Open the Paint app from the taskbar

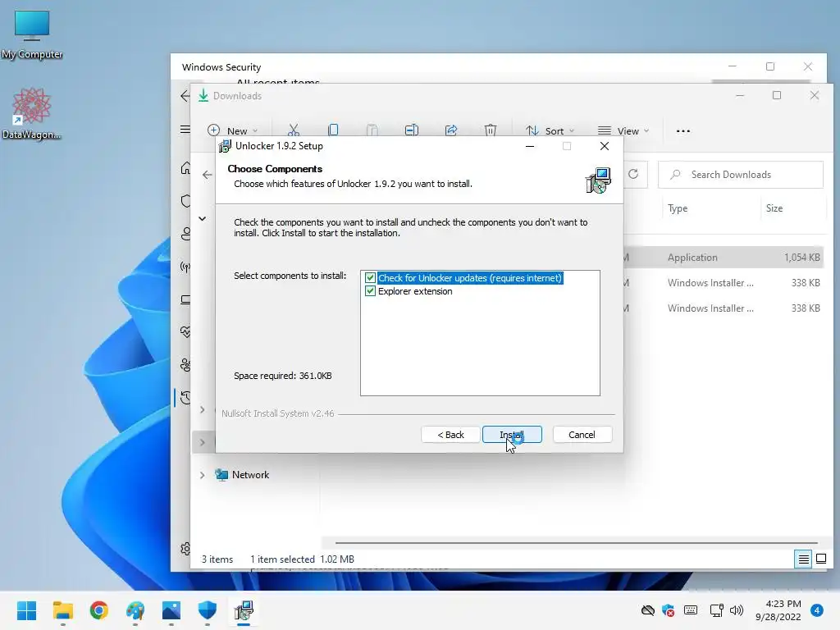[x=135, y=610]
